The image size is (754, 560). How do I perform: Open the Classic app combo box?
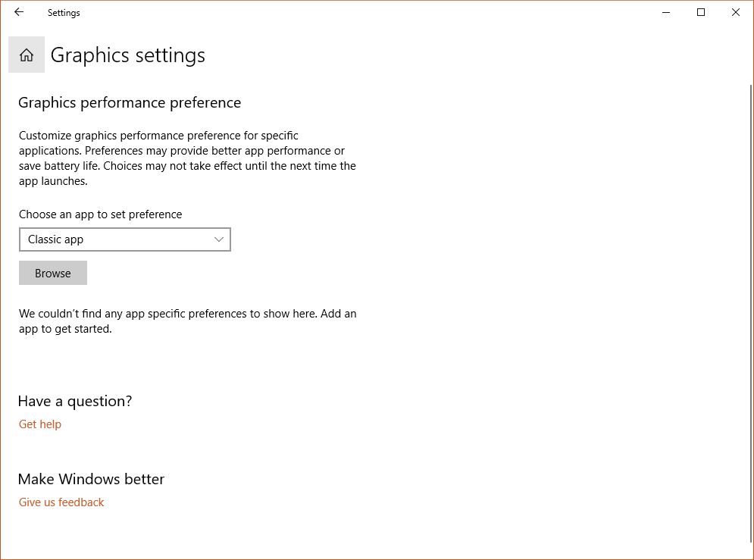125,239
